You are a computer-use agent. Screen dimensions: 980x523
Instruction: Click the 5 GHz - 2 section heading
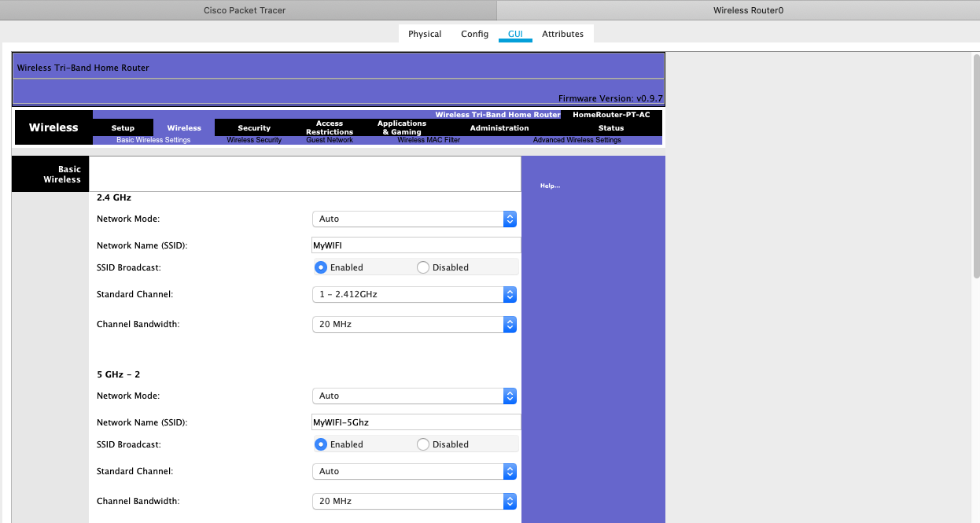(x=119, y=374)
